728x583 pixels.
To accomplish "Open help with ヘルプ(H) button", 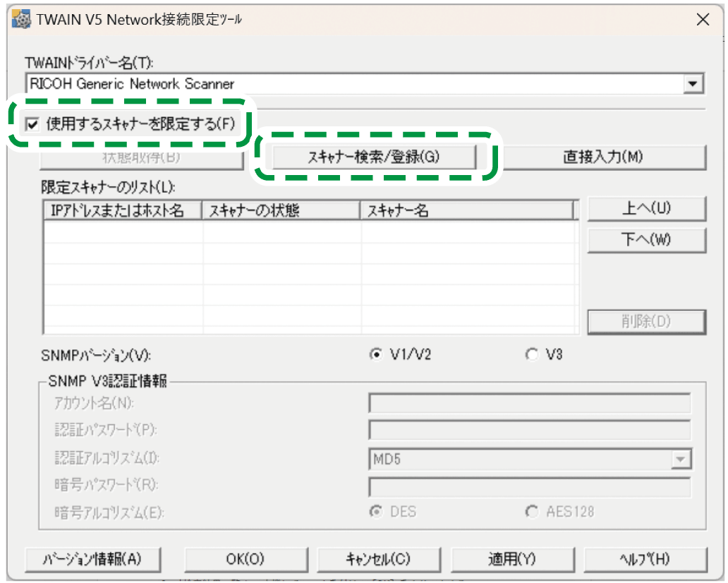I will (645, 559).
